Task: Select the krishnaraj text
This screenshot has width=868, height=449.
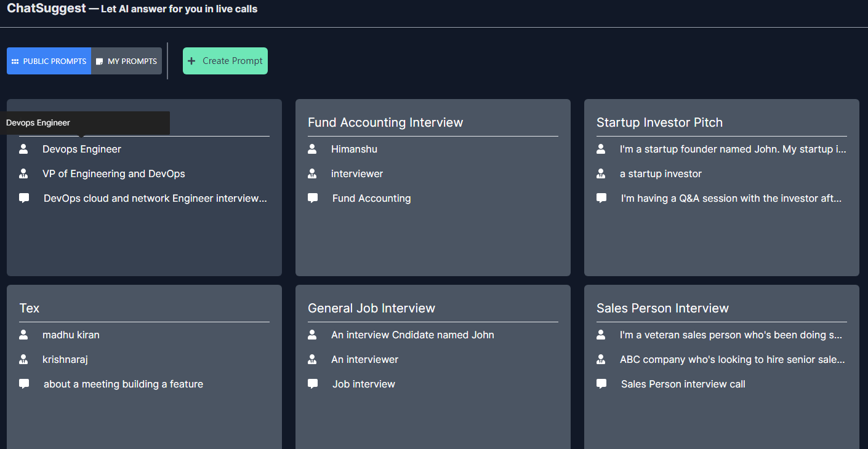Action: pyautogui.click(x=65, y=359)
